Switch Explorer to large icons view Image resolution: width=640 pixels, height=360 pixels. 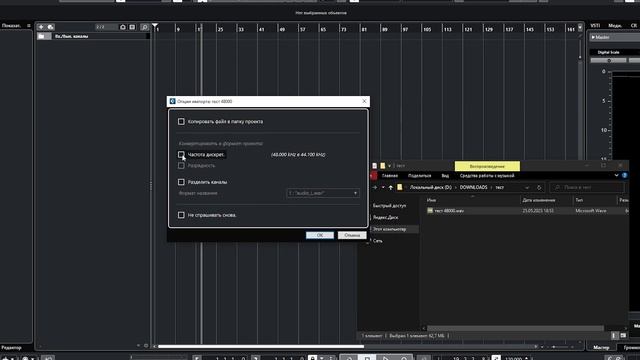click(x=623, y=336)
